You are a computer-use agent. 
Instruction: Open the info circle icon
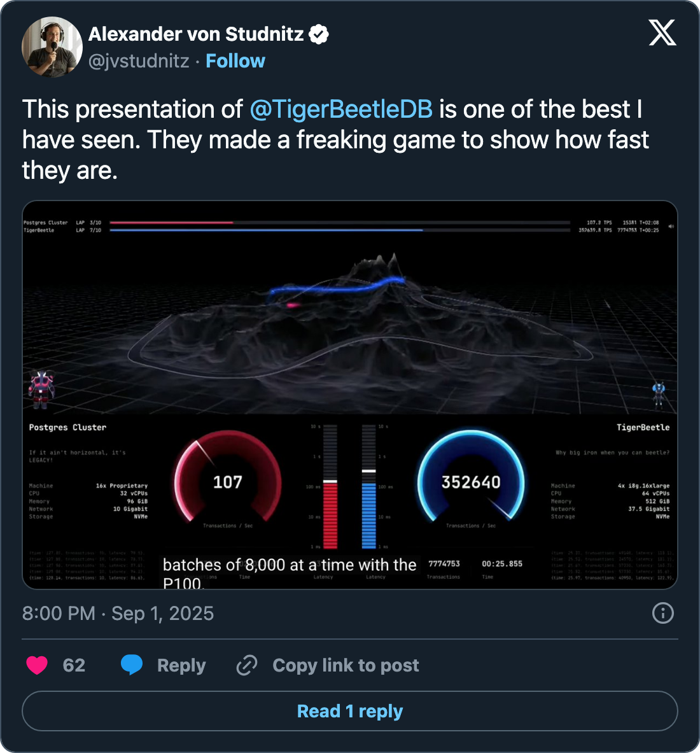pos(663,613)
